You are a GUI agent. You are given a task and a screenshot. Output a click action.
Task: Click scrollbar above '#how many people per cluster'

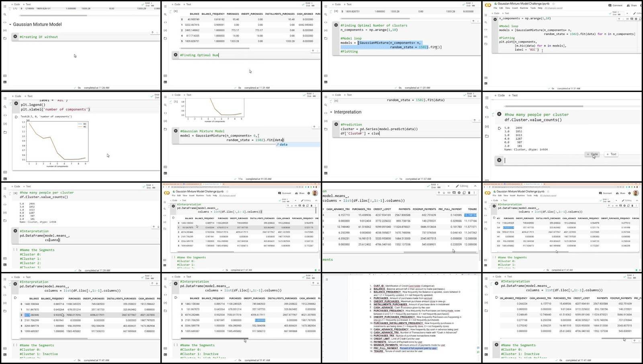544,106
